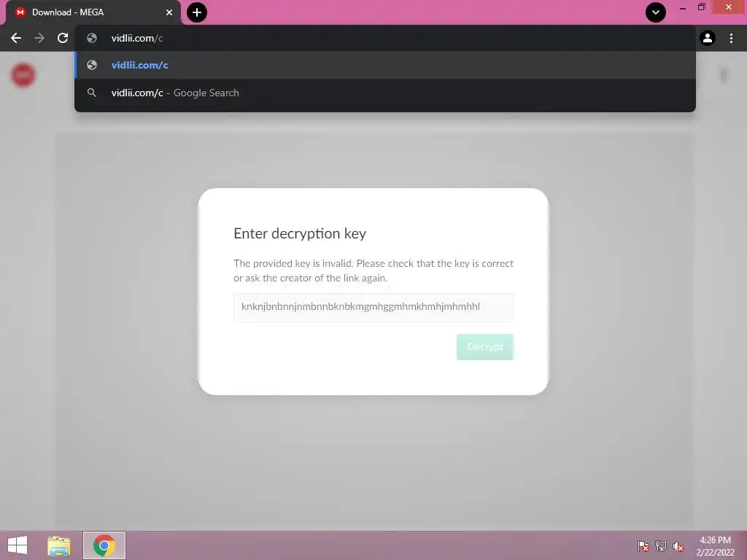
Task: Open the tab search dropdown arrow
Action: click(x=656, y=12)
